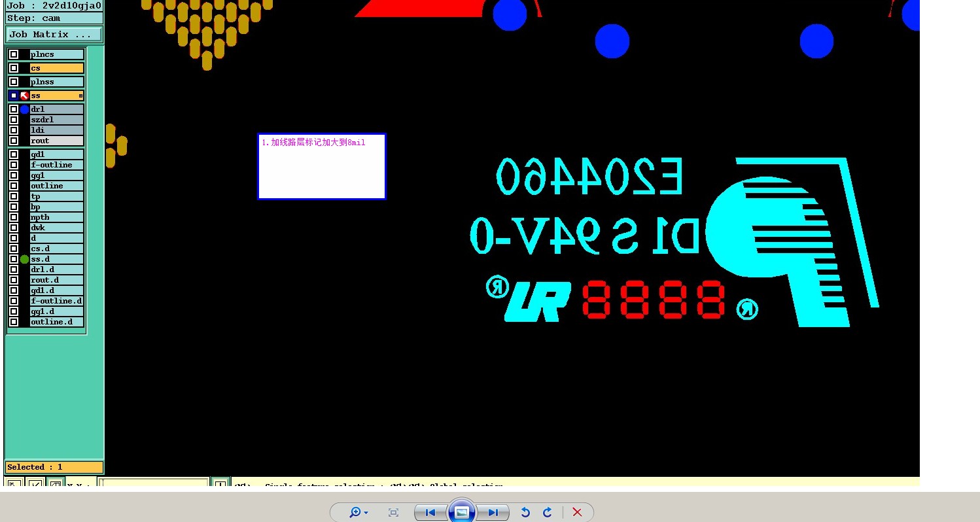The height and width of the screenshot is (522, 980).
Task: Toggle the ss layer display checkbox
Action: tap(14, 96)
